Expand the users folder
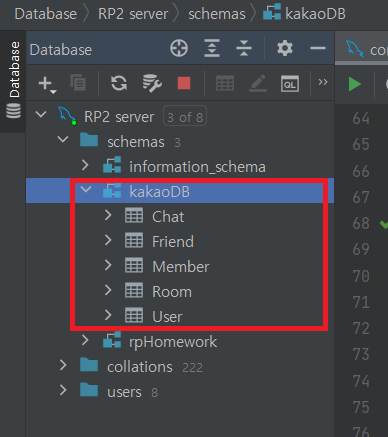The image size is (388, 437). coord(63,390)
